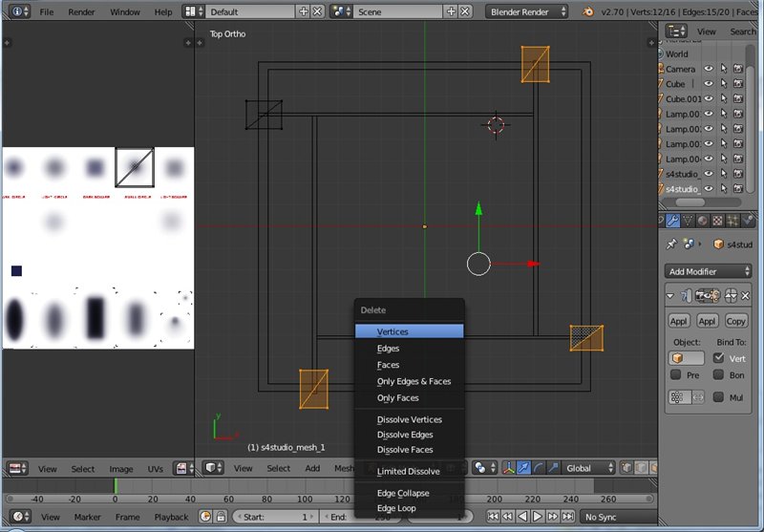
Task: Click Limited Dissolve menu entry
Action: pyautogui.click(x=408, y=471)
